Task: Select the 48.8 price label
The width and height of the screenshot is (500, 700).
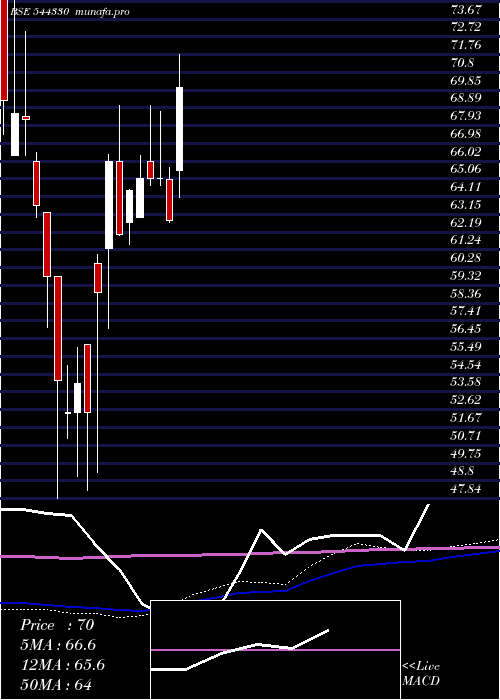Action: (x=462, y=471)
